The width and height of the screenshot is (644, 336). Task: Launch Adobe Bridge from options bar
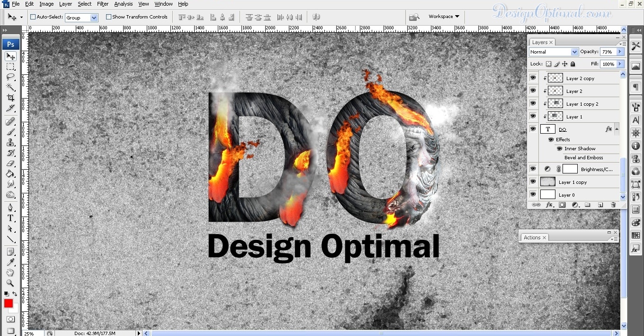[414, 17]
